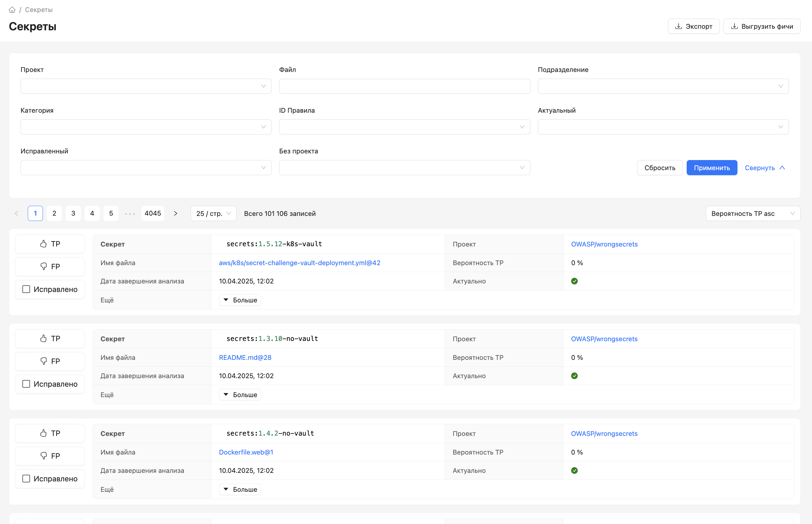This screenshot has width=812, height=524.
Task: Mark 1.4.2-no-vault secret as FP
Action: [x=50, y=456]
